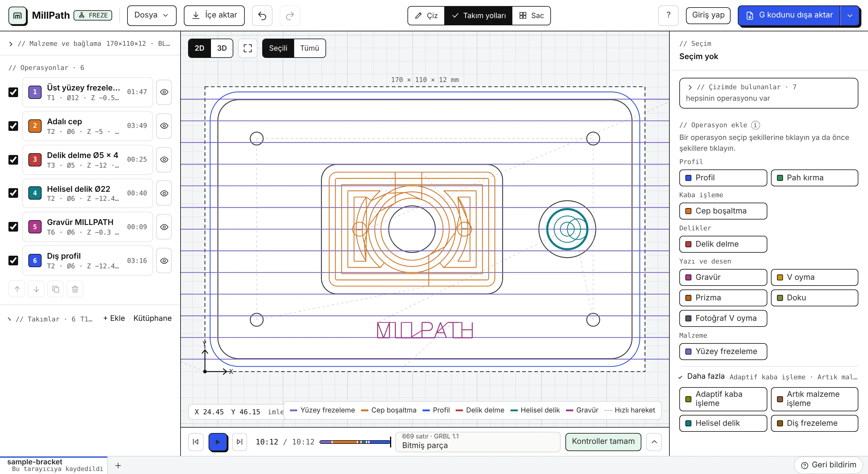Image resolution: width=868 pixels, height=474 pixels.
Task: Open the help question mark button
Action: tap(668, 15)
